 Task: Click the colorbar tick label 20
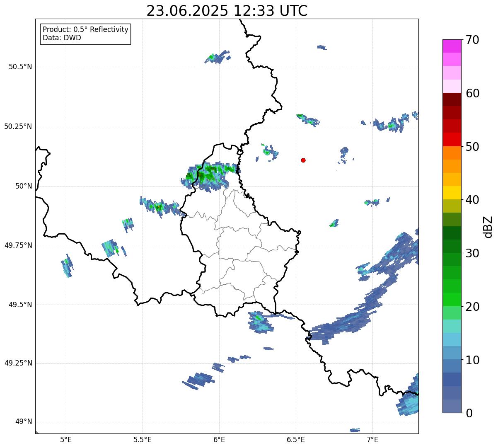pos(472,307)
